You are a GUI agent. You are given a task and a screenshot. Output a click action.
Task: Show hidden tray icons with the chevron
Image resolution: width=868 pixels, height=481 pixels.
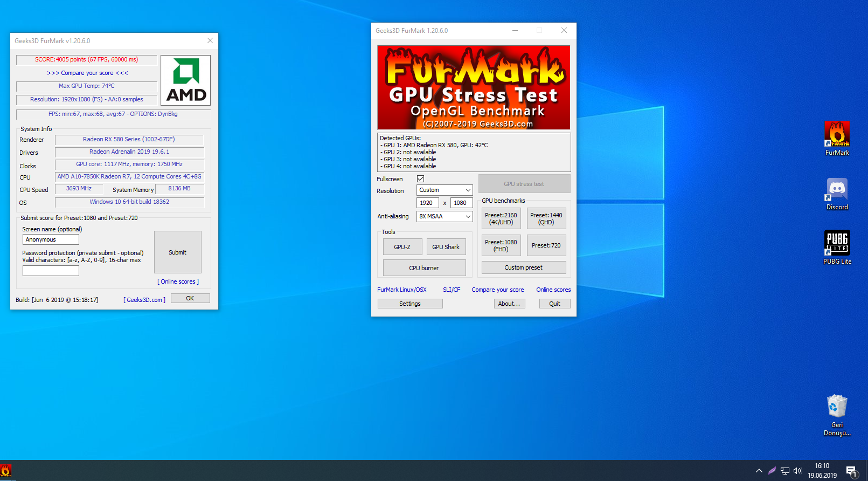[759, 471]
